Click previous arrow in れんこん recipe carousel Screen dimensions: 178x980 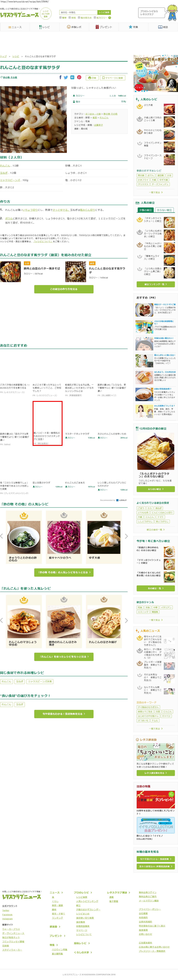coord(1,620)
